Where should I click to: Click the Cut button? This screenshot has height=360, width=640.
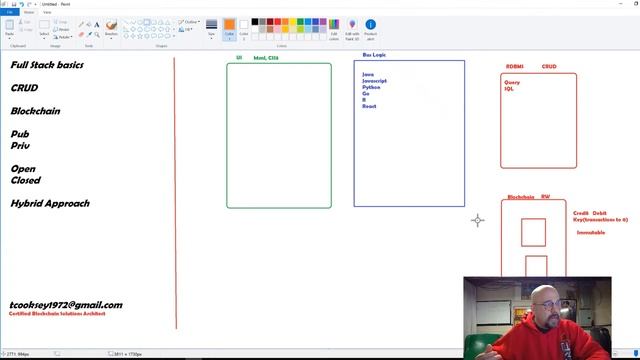(25, 22)
